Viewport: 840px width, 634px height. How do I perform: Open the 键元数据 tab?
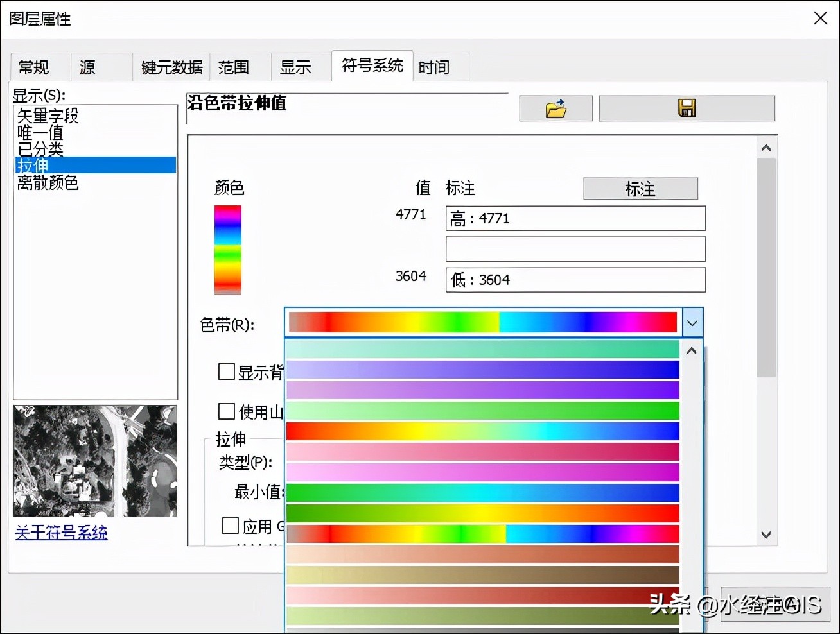pyautogui.click(x=171, y=67)
